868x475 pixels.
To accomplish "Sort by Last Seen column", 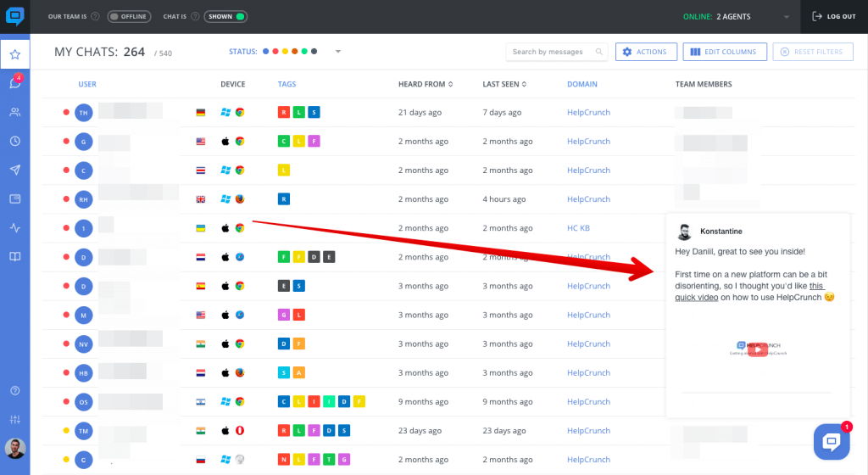I will pos(504,84).
